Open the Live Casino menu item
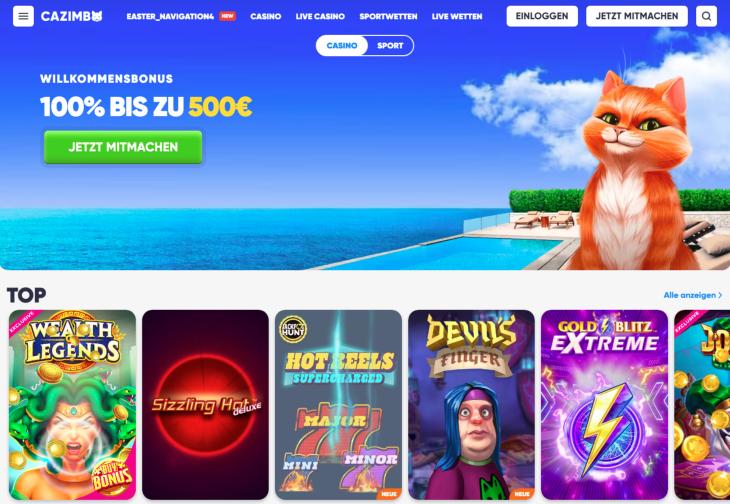Screen dimensions: 730x504 320,16
